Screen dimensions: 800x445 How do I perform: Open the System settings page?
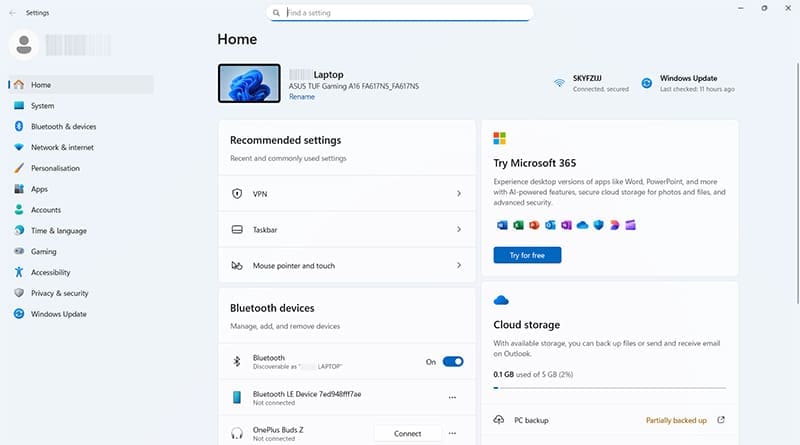tap(81, 106)
